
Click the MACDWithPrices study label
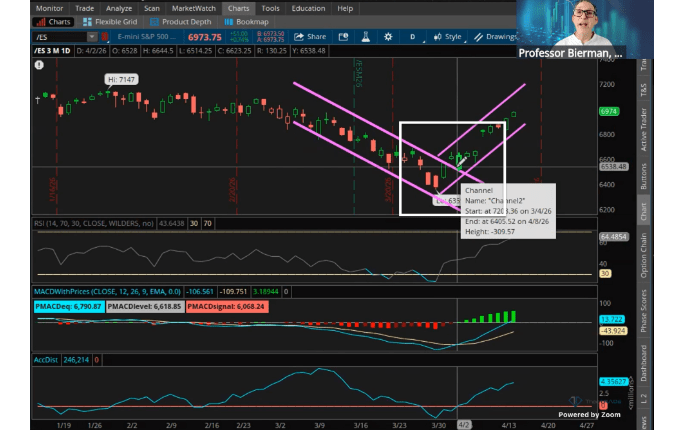tap(107, 291)
